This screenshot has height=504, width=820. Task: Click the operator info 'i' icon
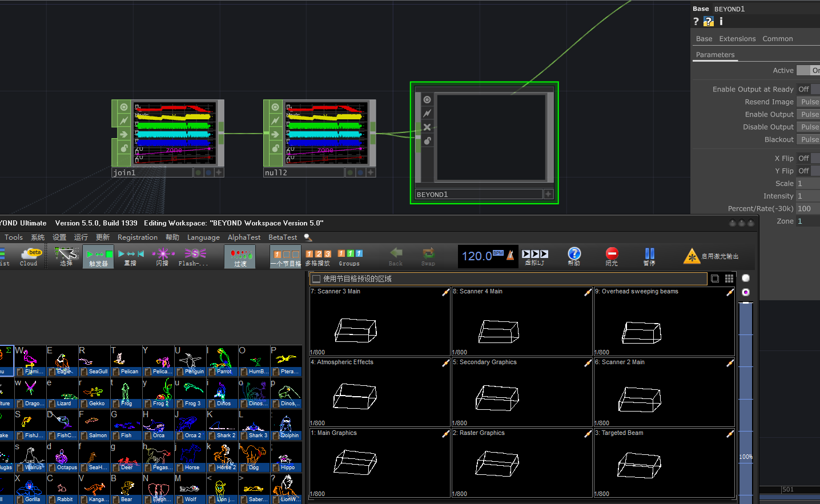(x=721, y=22)
